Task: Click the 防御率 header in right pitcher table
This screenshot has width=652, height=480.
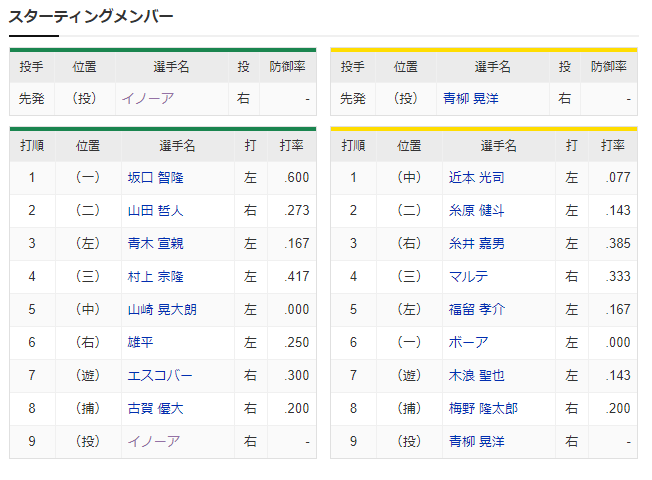Action: 609,67
